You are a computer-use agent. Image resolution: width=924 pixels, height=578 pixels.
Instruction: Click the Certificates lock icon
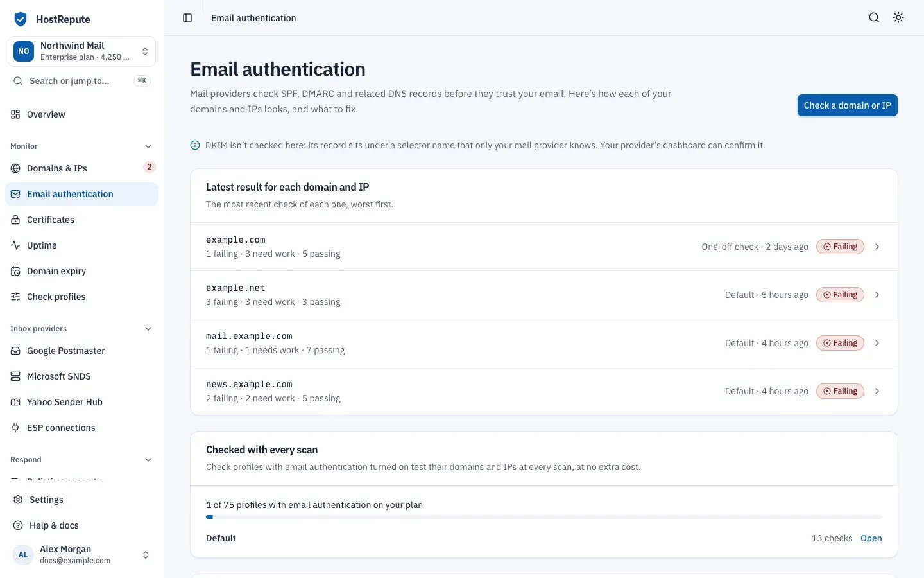[x=15, y=220]
